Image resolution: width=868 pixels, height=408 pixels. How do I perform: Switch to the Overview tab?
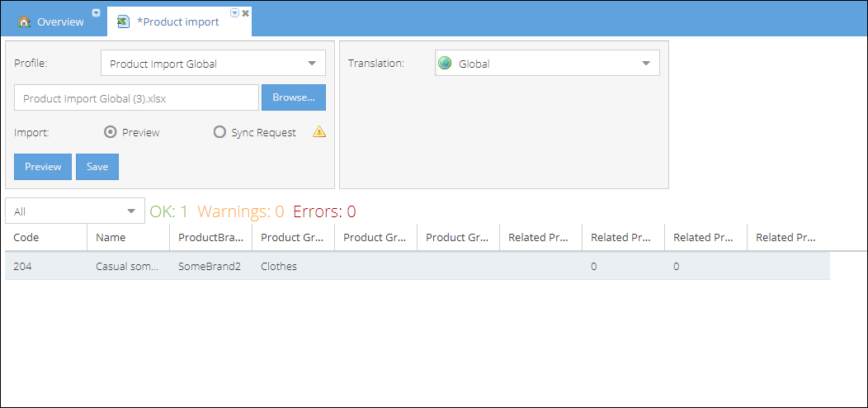(x=53, y=21)
